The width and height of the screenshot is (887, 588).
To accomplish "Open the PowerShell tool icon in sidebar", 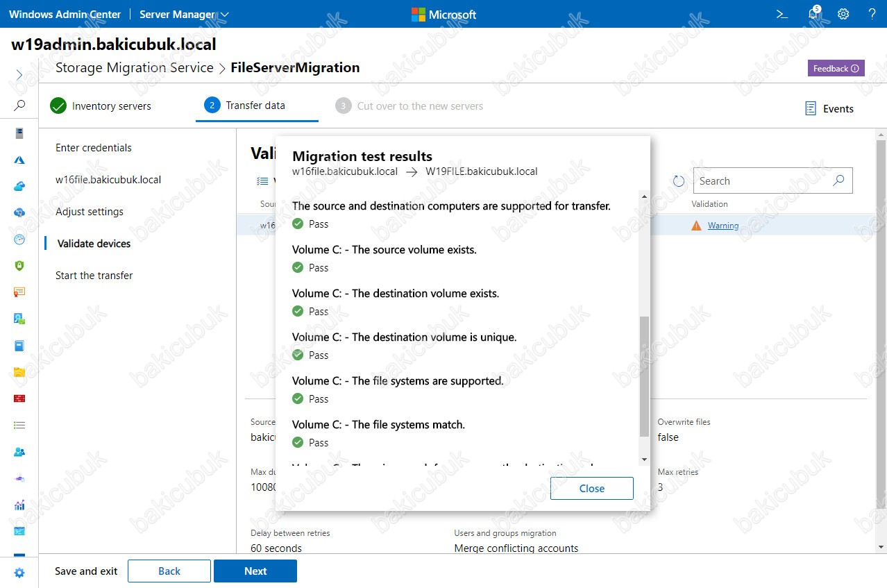I will (19, 531).
